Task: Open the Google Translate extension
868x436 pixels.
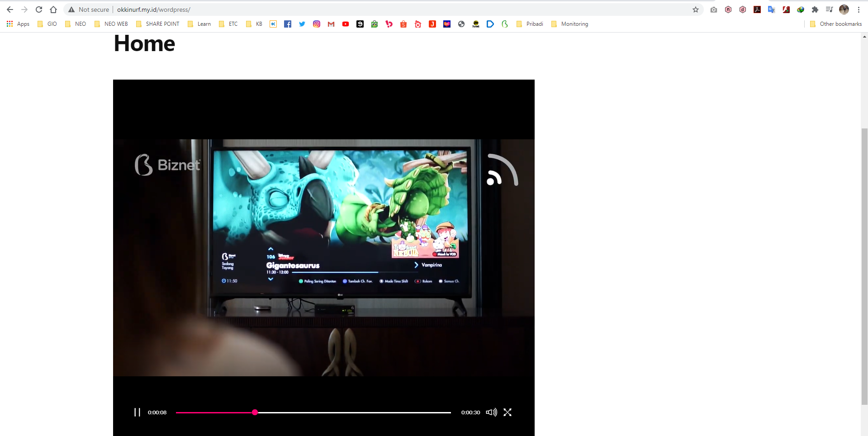Action: (772, 9)
